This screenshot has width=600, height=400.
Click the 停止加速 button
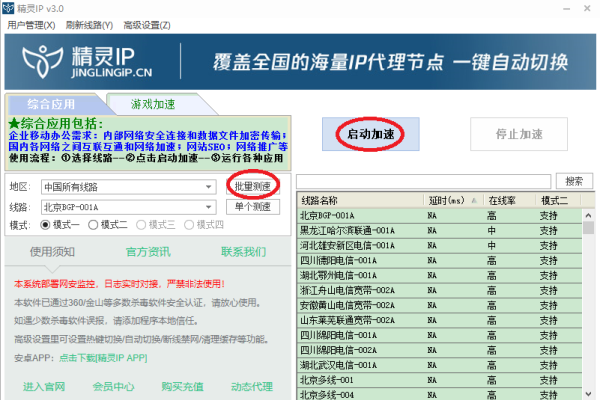point(519,134)
